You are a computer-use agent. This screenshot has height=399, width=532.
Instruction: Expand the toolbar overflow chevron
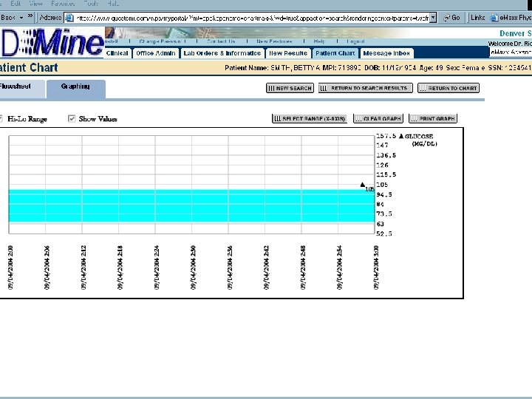[30, 16]
